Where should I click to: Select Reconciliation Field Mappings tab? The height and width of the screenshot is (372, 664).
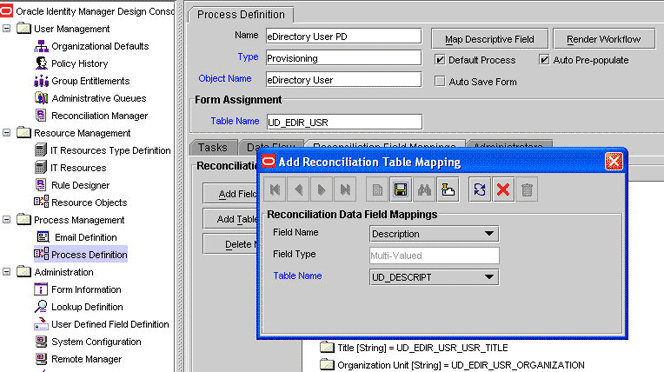point(385,145)
